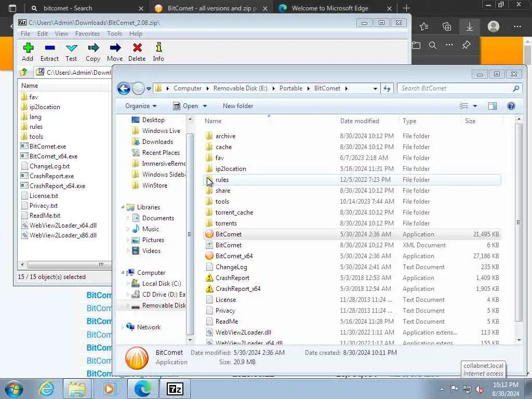Select BitComet_x64 application in Explorer
Screen dimensions: 532x399
coord(352,256)
